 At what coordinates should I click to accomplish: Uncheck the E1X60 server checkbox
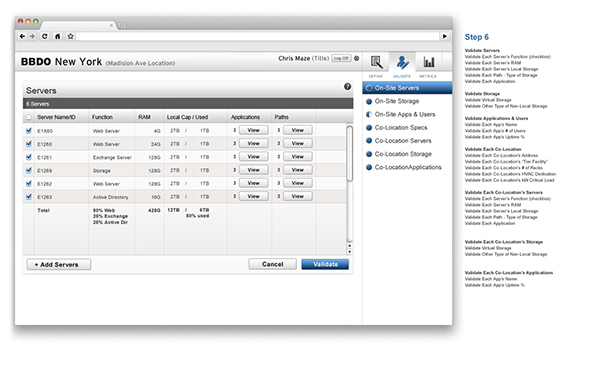click(x=29, y=130)
